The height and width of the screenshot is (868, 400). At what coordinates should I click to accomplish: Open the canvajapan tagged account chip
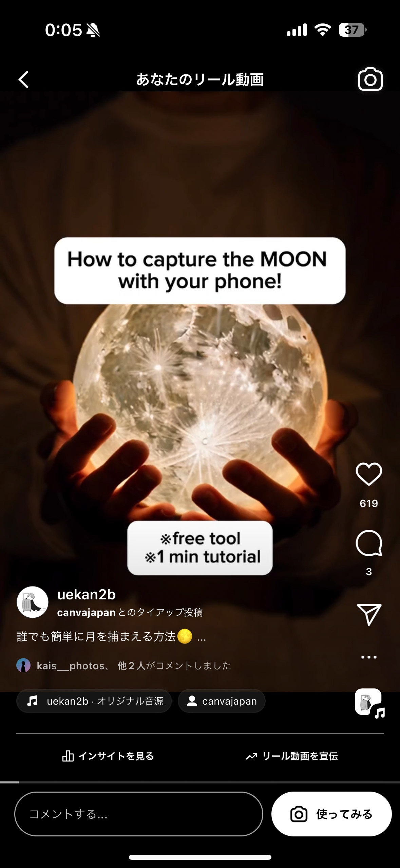pos(222,701)
